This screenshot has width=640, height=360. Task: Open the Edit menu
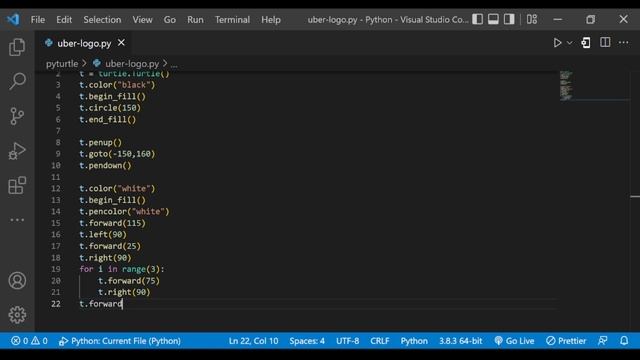point(64,20)
